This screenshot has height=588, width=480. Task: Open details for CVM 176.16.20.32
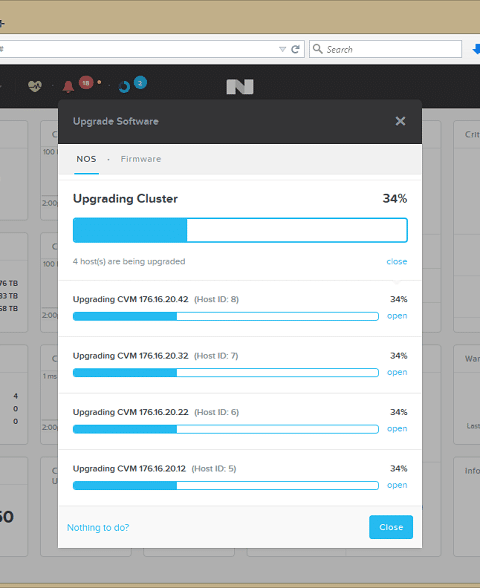point(397,372)
